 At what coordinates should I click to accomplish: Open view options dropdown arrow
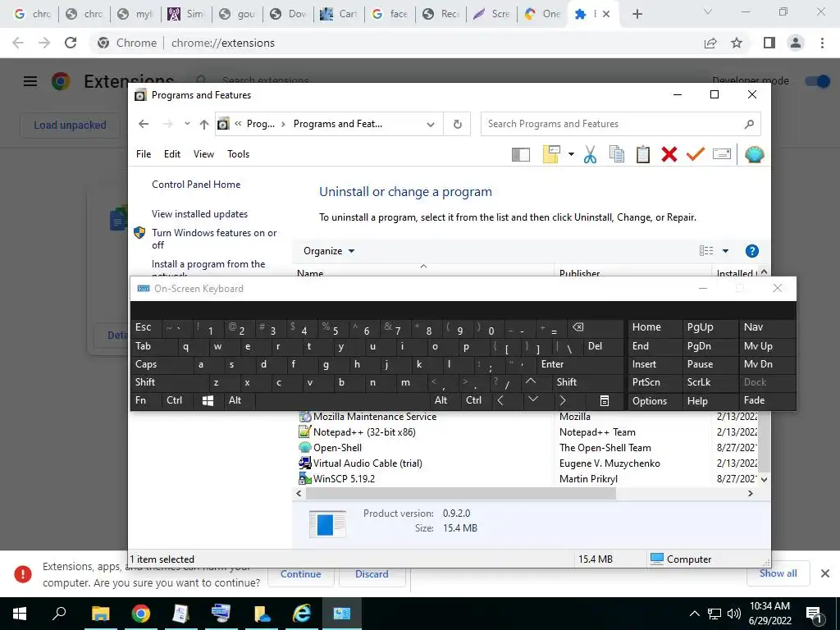[x=725, y=251]
